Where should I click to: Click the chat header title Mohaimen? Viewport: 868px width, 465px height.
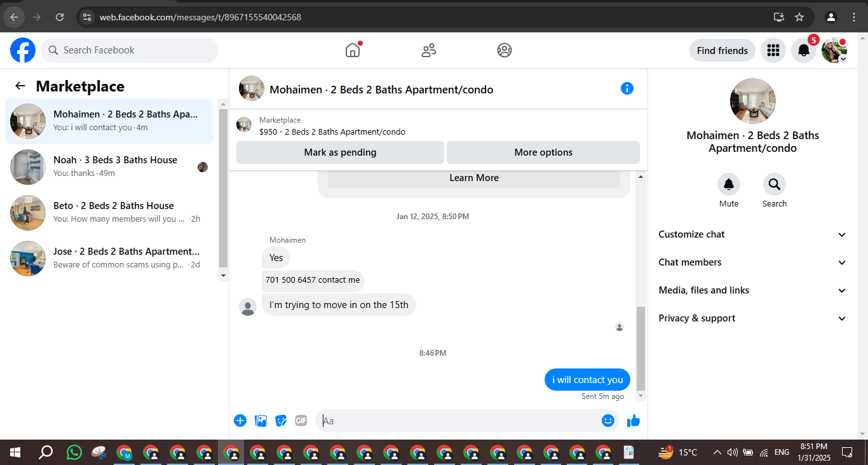click(381, 90)
